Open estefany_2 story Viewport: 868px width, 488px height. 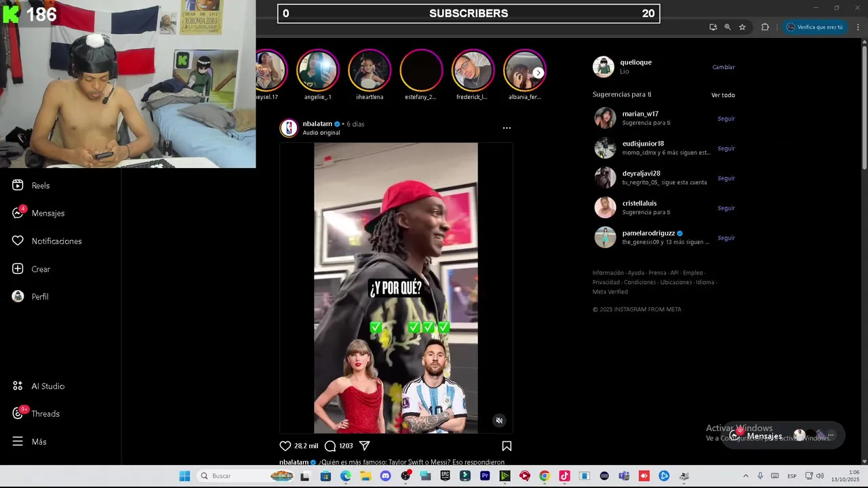click(421, 70)
